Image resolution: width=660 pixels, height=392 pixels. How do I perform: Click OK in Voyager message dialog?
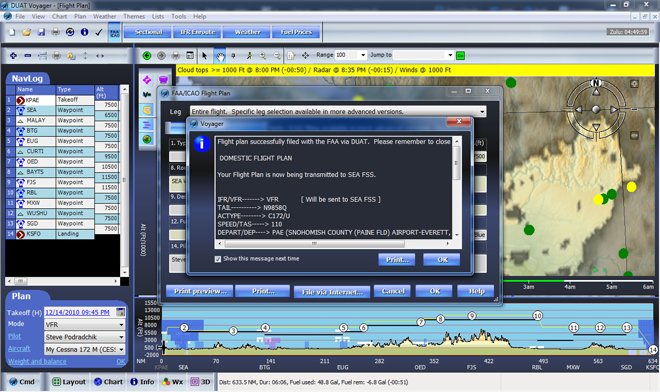[x=442, y=260]
